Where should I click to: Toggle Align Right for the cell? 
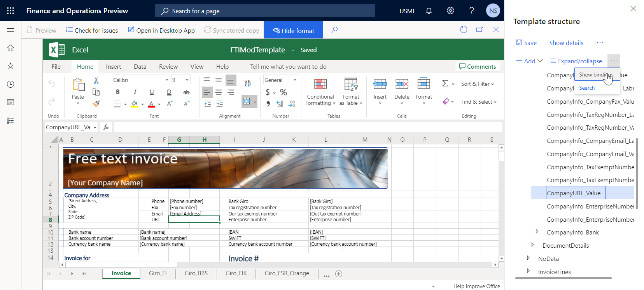pyautogui.click(x=231, y=92)
